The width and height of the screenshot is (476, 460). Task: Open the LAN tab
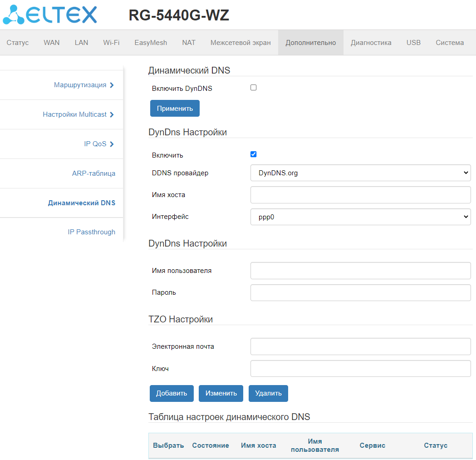81,43
